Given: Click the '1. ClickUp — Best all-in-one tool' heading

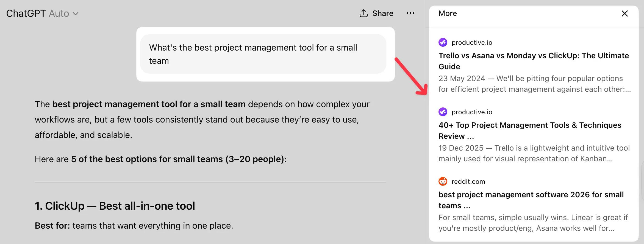Looking at the screenshot, I should click(115, 206).
